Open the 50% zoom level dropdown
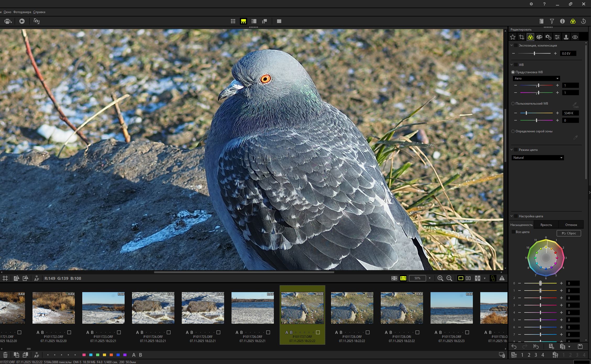Screen dimensions: 591x364 coord(429,278)
